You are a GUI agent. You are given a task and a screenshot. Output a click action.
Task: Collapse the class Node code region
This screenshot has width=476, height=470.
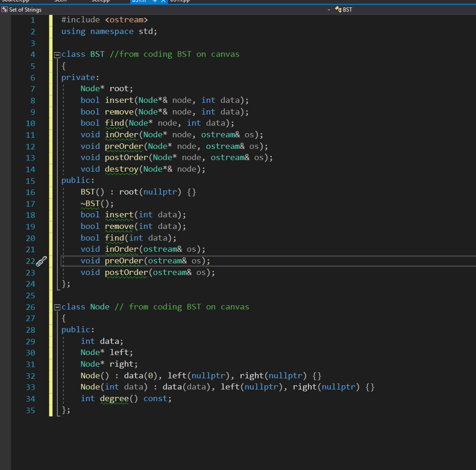(56, 307)
